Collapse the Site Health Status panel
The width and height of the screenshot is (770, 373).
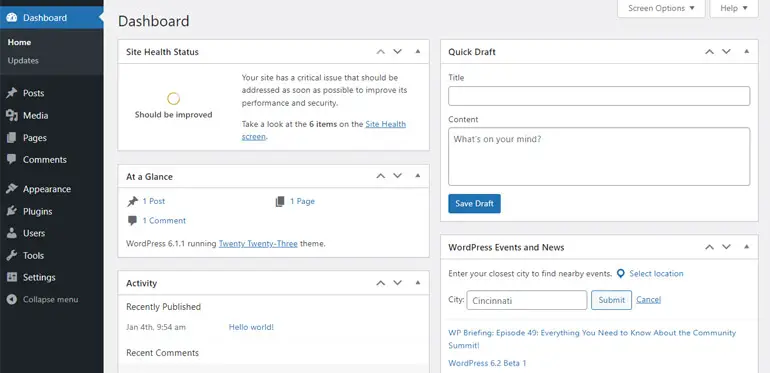click(418, 52)
